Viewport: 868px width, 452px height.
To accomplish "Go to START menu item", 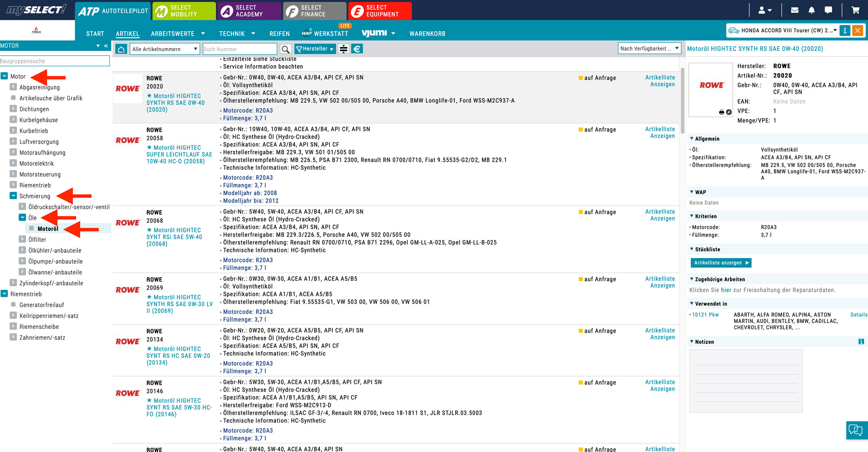I will click(x=95, y=33).
